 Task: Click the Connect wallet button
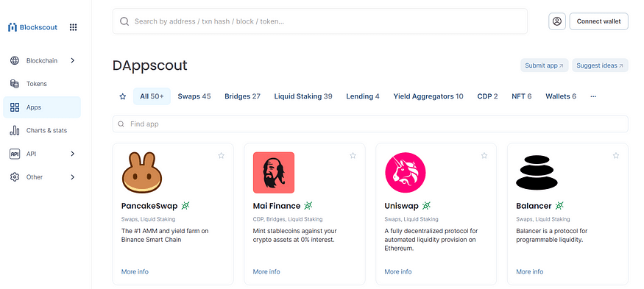599,21
